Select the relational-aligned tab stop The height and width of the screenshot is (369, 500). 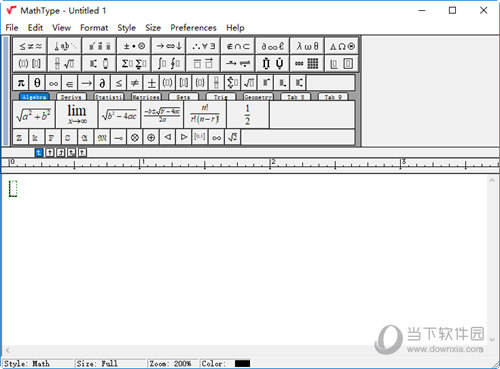[x=72, y=153]
